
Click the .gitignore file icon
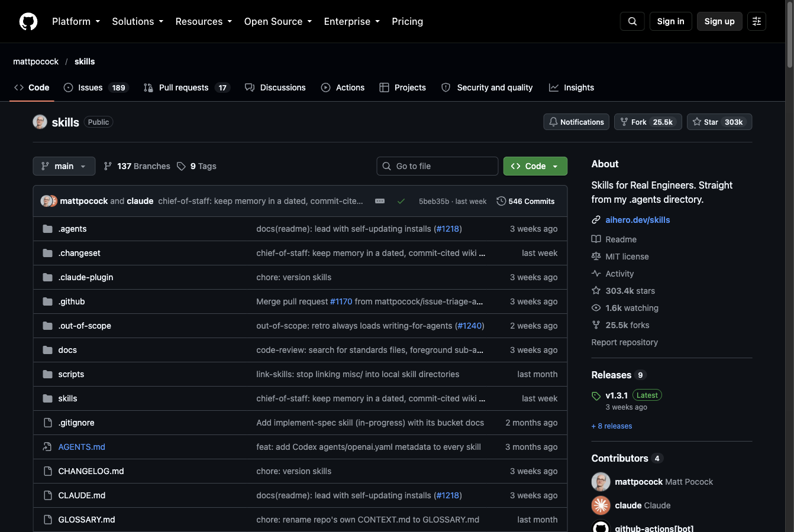(48, 423)
